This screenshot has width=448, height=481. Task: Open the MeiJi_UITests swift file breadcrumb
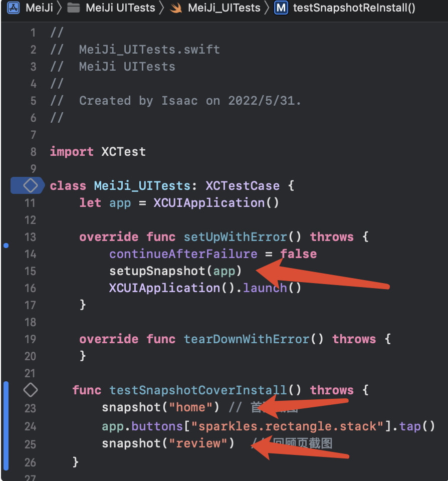point(224,8)
